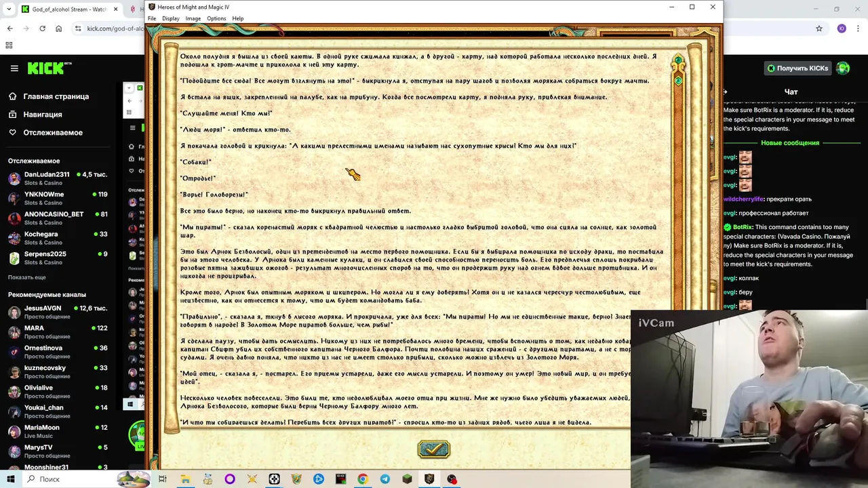Open the Chrome three-dot menu

(858, 28)
